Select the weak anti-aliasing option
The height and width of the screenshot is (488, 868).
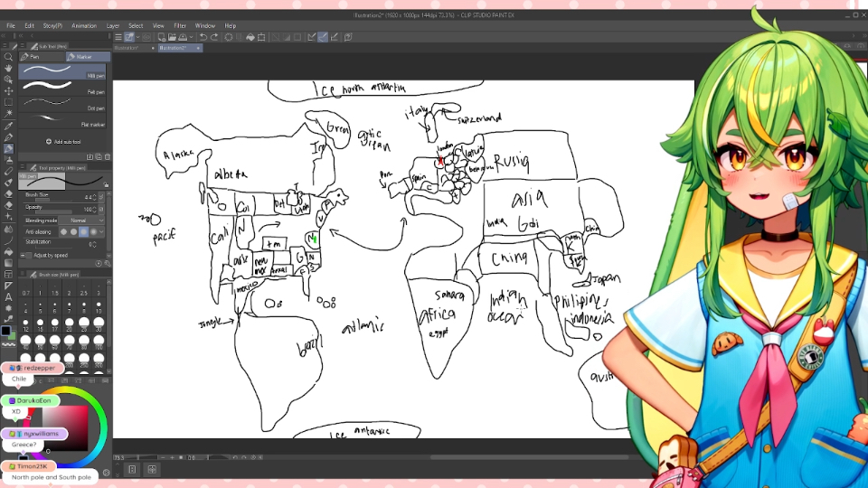coord(73,232)
